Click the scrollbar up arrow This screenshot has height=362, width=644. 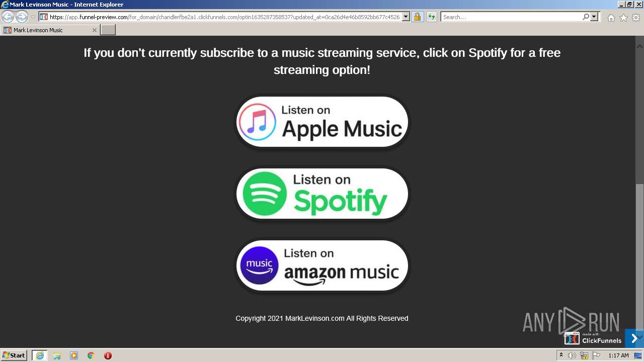coord(639,46)
